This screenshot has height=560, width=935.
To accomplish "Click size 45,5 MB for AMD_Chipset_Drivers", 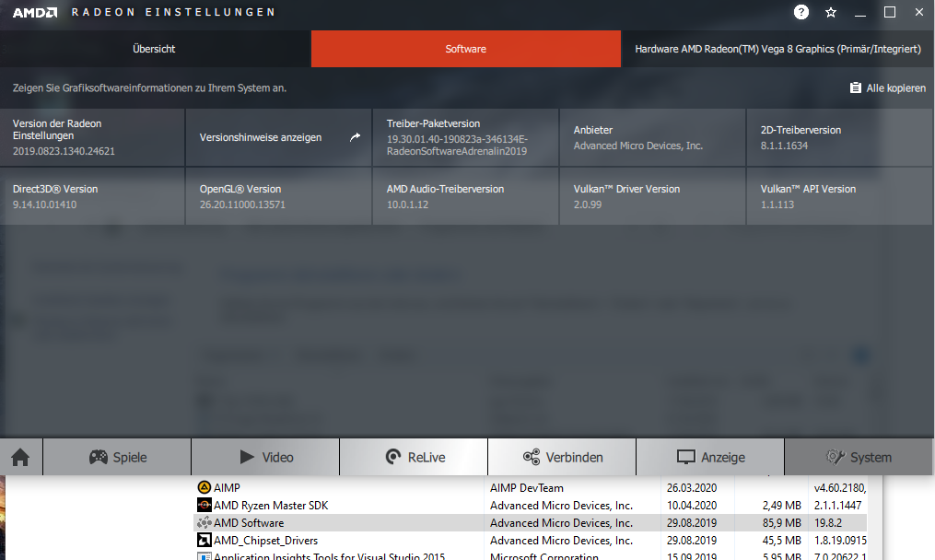I will click(x=781, y=541).
